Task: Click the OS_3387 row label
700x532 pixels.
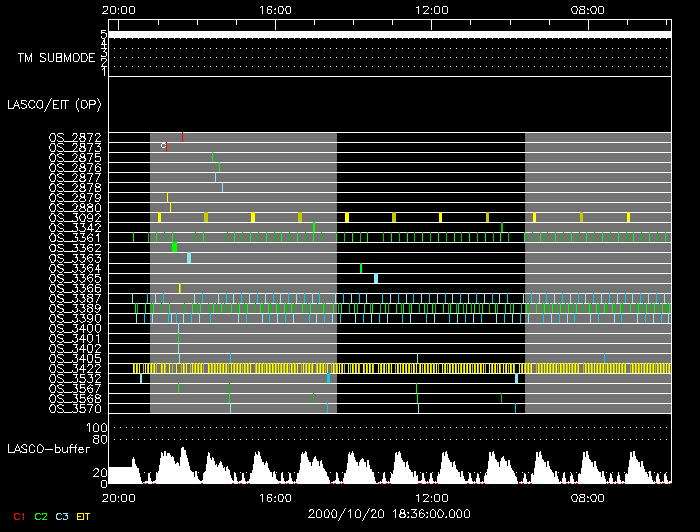Action: [x=75, y=298]
